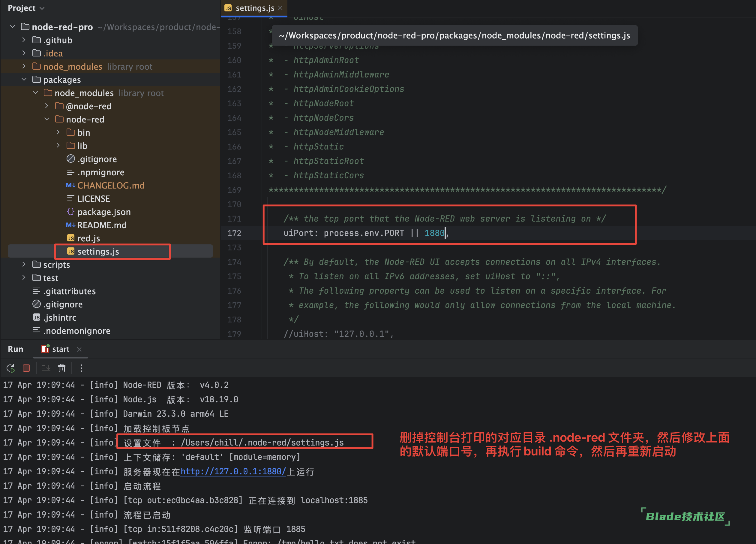Select the LICENSE file
The image size is (756, 544).
point(93,198)
